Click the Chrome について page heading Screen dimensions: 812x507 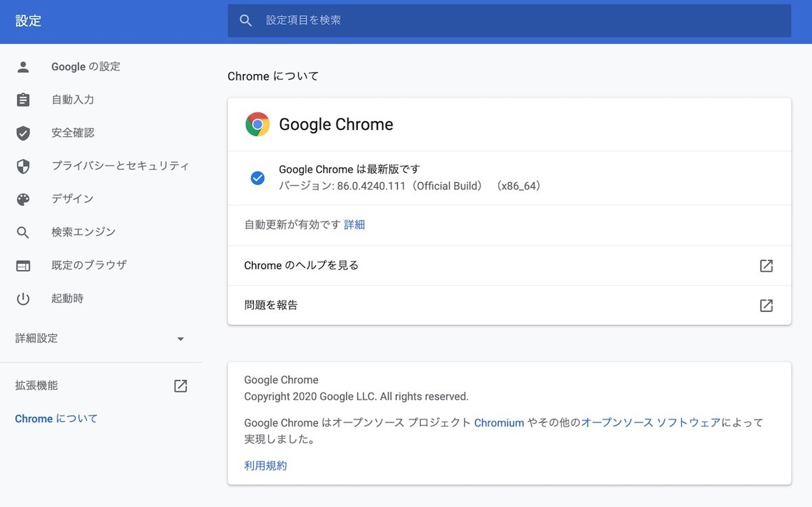click(273, 76)
